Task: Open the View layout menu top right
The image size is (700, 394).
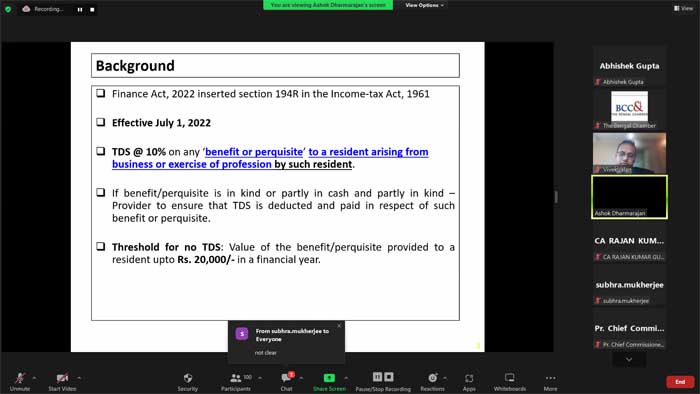Action: [x=683, y=8]
